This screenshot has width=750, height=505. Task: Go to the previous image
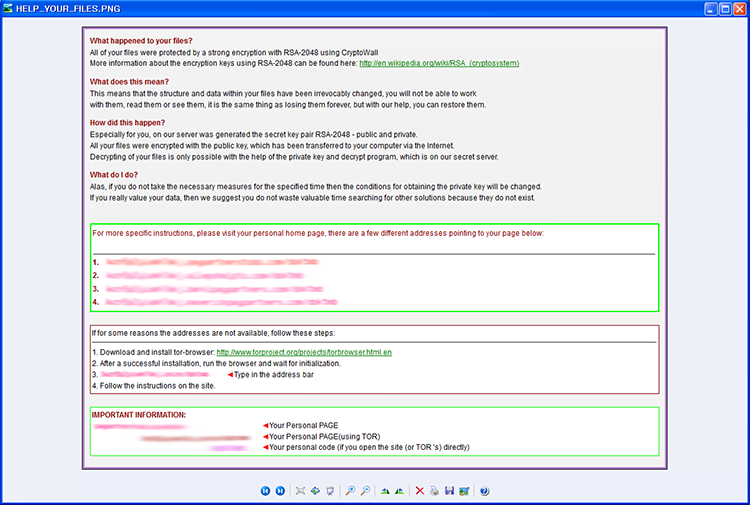click(265, 491)
